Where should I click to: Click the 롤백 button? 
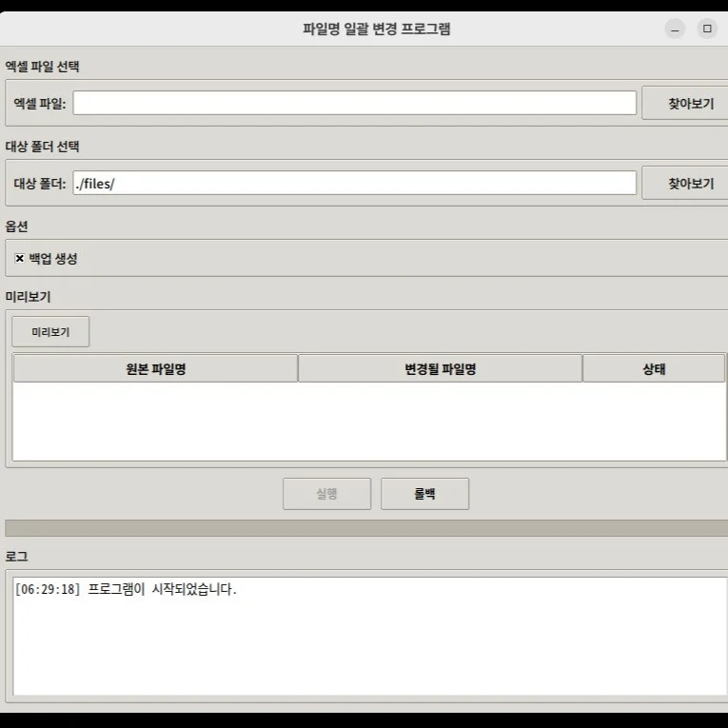click(424, 494)
